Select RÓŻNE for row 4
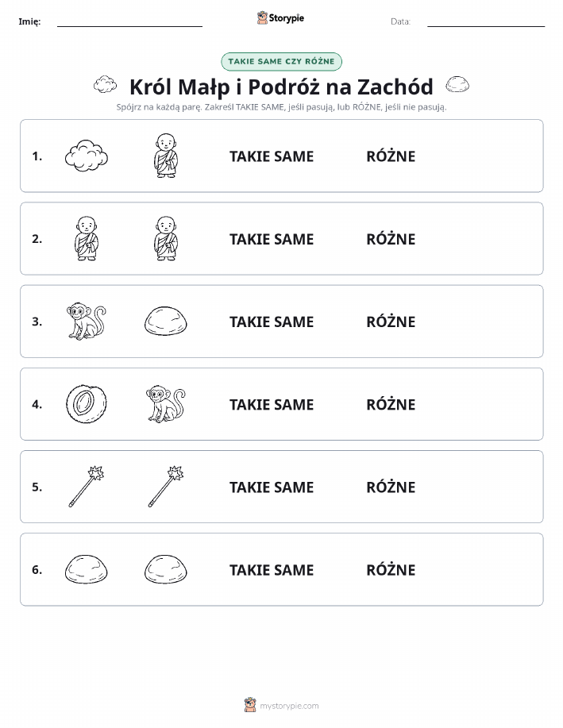Viewport: 563px width, 728px height. 391,404
